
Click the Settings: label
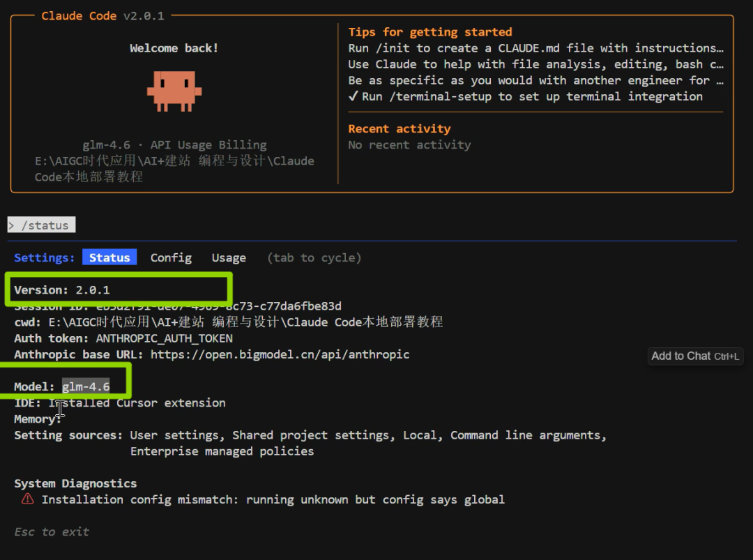tap(45, 258)
